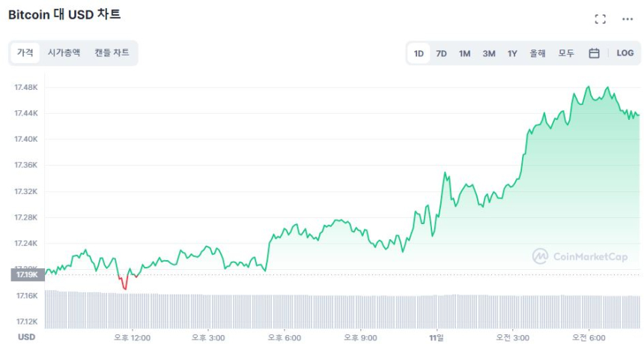
Task: Select the 가격 (price) tab
Action: (25, 53)
